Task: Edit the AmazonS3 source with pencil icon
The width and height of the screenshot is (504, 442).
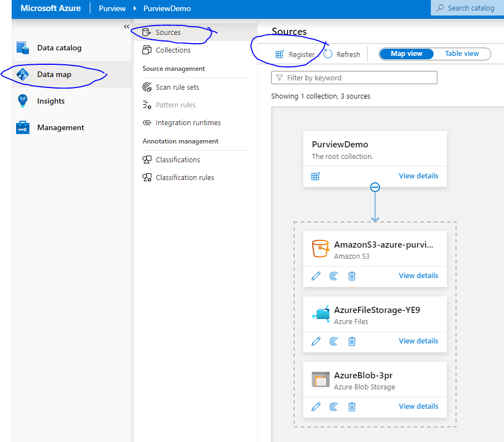Action: pos(316,276)
